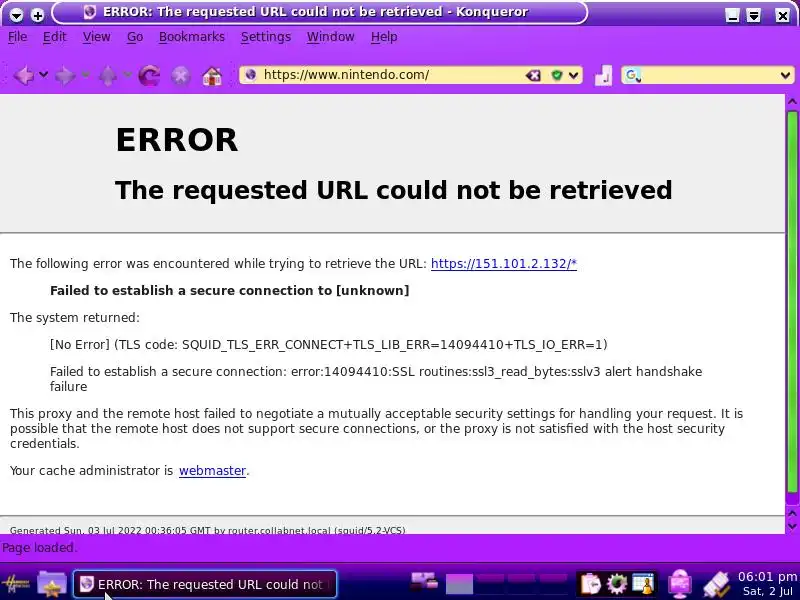Open the start menu launcher in taskbar
Screen dimensions: 800x600
click(x=16, y=584)
